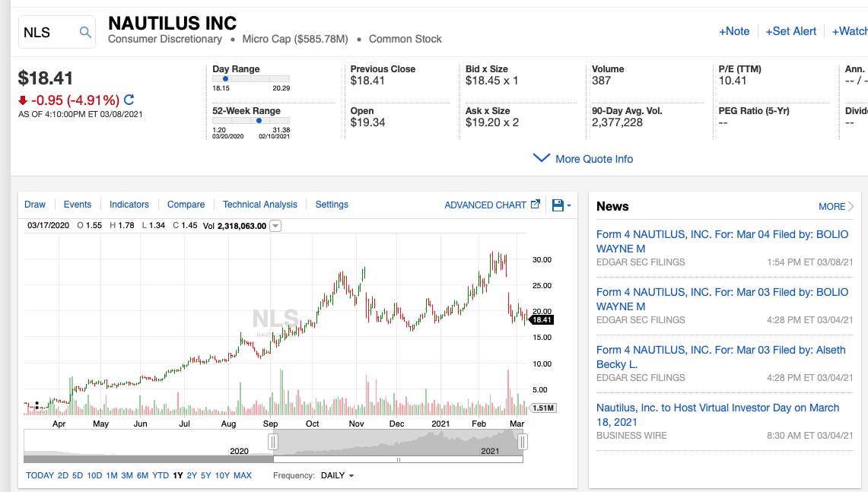Open Form 4 Mar 04 BOLIO WAYNE article
868x492 pixels.
[722, 241]
